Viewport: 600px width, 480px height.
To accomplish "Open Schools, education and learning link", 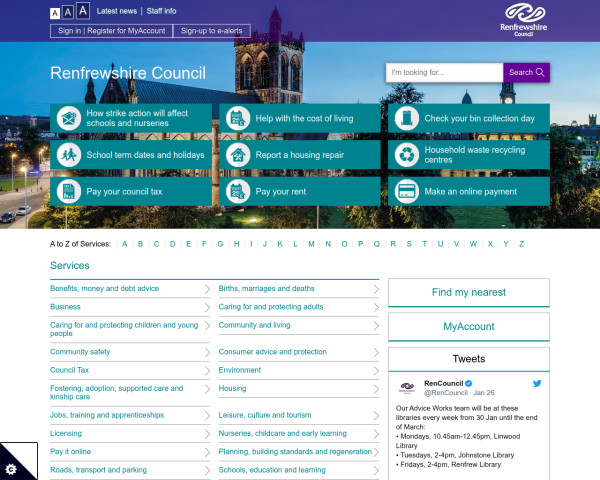I will 272,470.
